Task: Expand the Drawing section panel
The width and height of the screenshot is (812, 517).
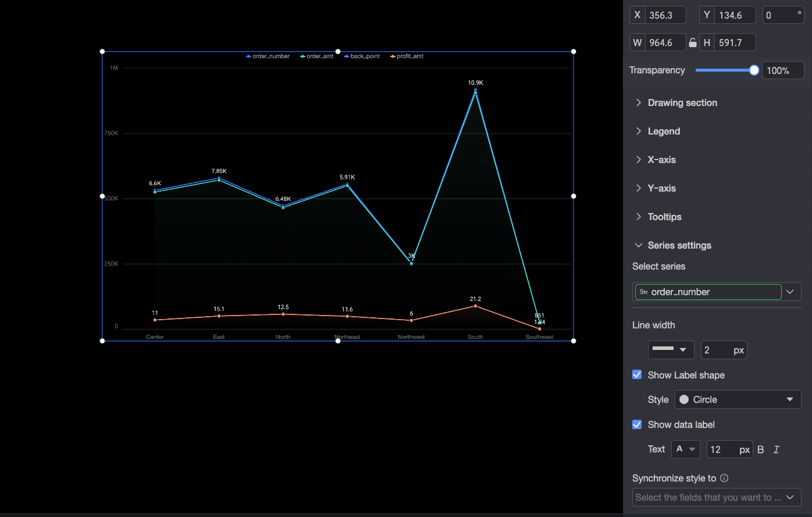Action: 717,102
